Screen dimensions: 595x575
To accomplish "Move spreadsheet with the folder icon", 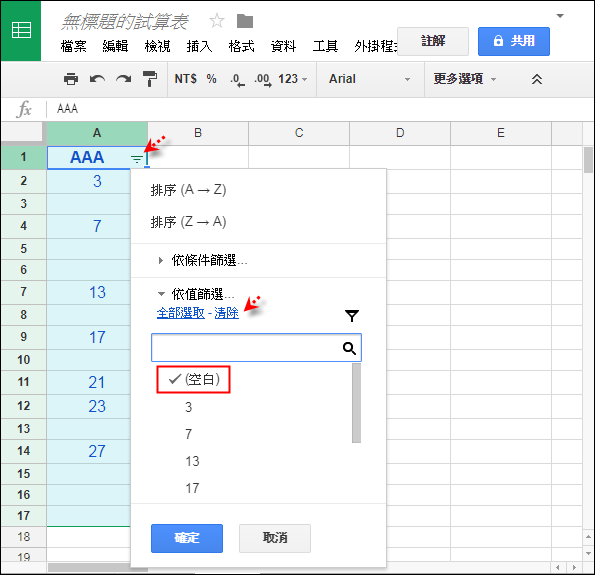I will (x=245, y=21).
